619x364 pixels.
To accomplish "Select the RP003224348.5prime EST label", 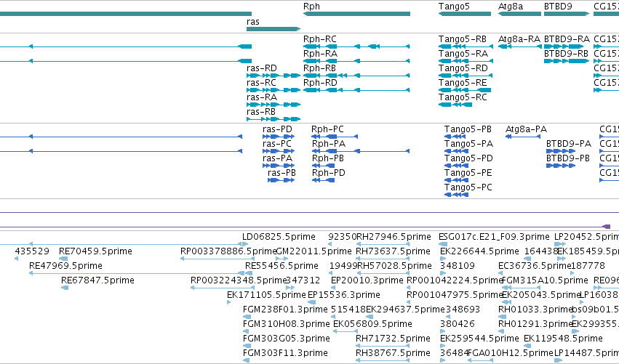I will tap(238, 280).
